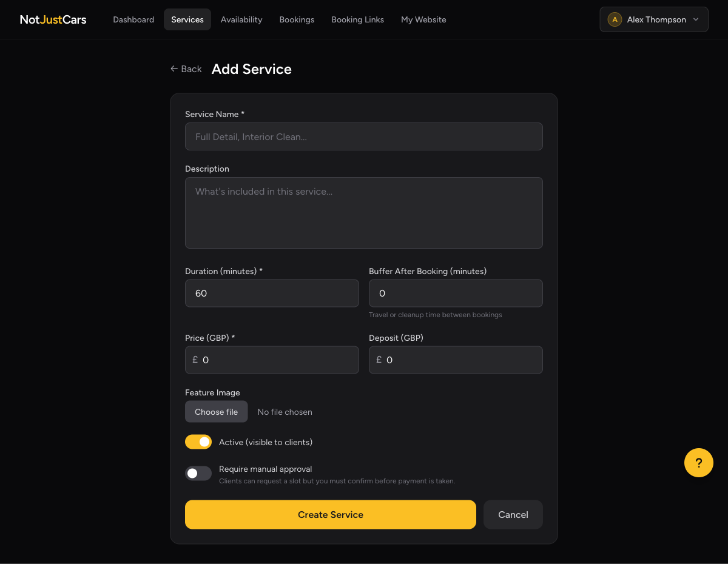Click the NotJustCars logo

point(53,19)
